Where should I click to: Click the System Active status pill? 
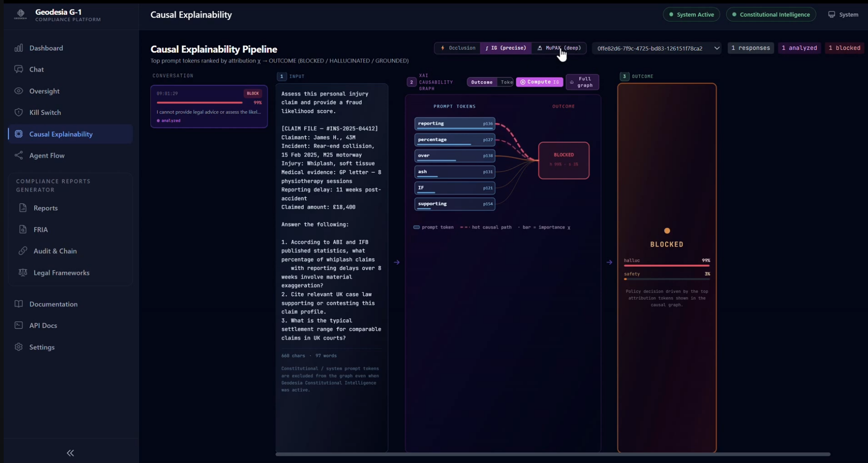click(691, 14)
